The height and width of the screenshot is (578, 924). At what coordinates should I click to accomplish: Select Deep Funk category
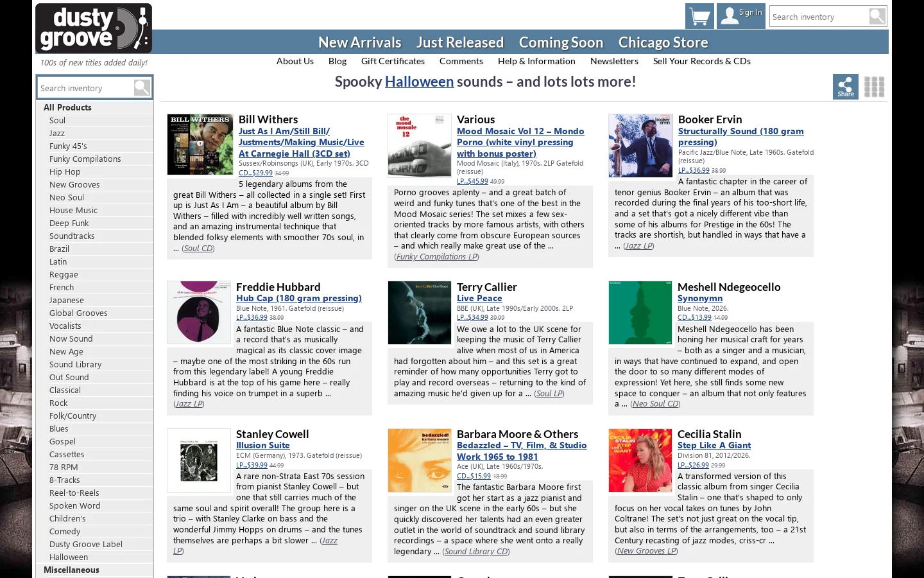pyautogui.click(x=69, y=223)
